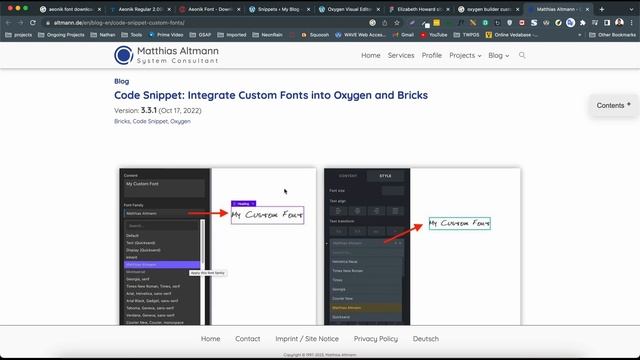
Task: Expand the Contents panel
Action: tap(613, 105)
